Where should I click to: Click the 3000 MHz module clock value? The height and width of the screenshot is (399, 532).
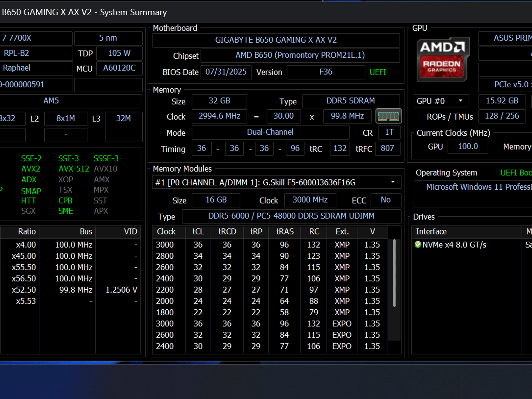[x=310, y=200]
